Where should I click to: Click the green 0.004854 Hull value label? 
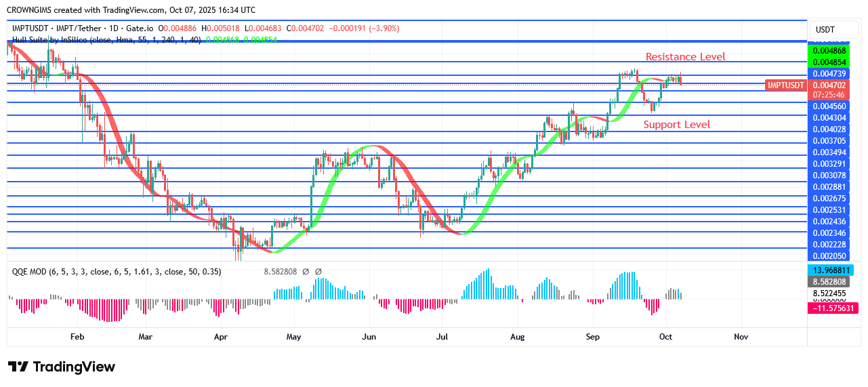[x=829, y=62]
